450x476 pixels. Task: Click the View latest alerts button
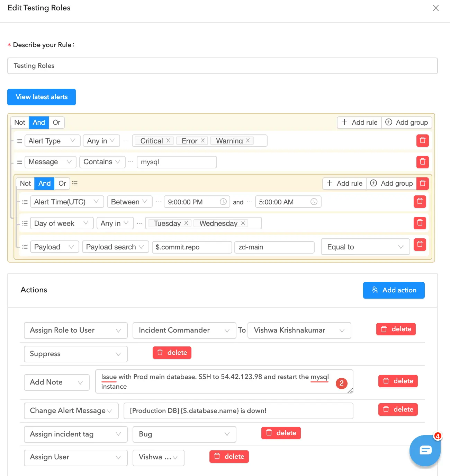(42, 97)
